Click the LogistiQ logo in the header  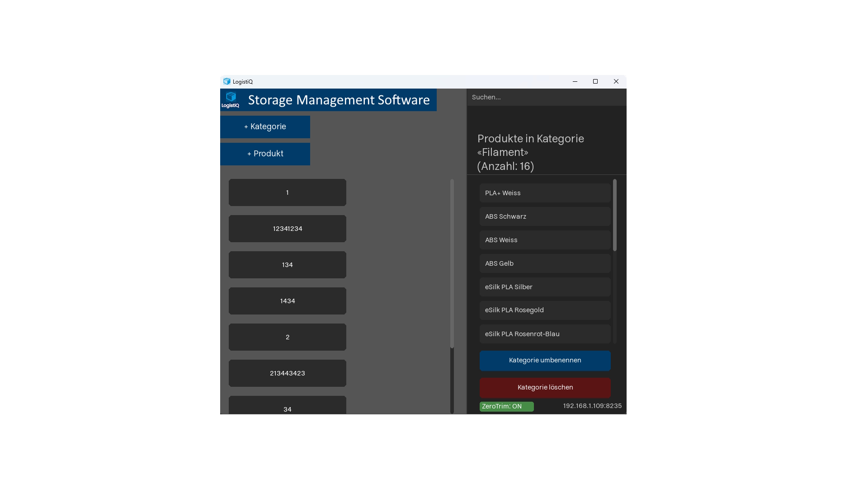click(x=231, y=100)
